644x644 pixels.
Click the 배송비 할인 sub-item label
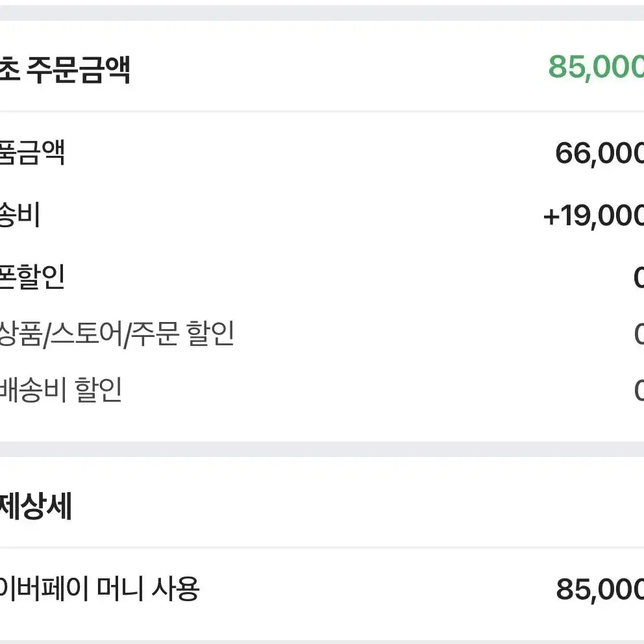pyautogui.click(x=61, y=390)
